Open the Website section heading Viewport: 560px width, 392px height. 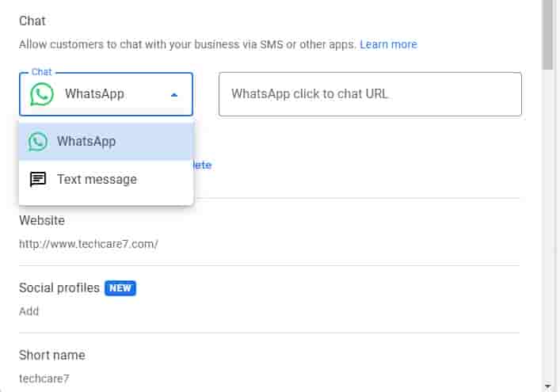[42, 220]
